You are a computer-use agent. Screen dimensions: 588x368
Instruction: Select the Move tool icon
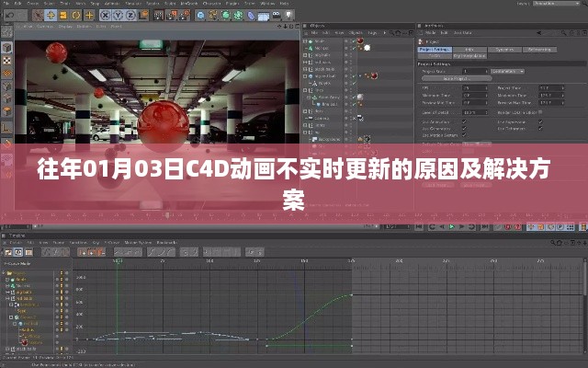click(x=51, y=16)
